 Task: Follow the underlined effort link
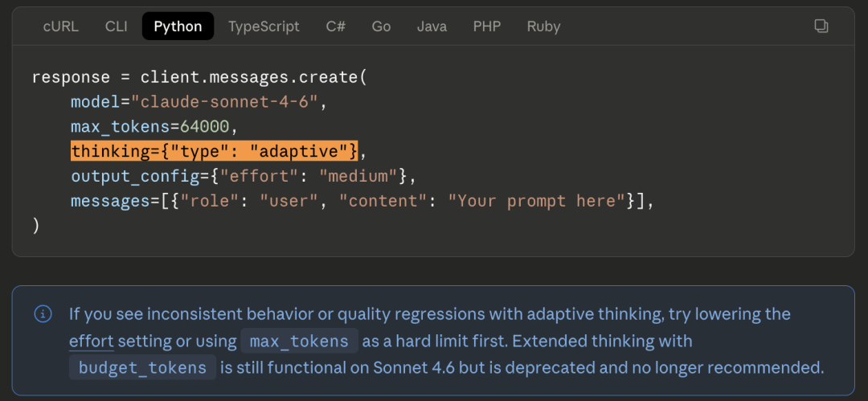tap(91, 342)
